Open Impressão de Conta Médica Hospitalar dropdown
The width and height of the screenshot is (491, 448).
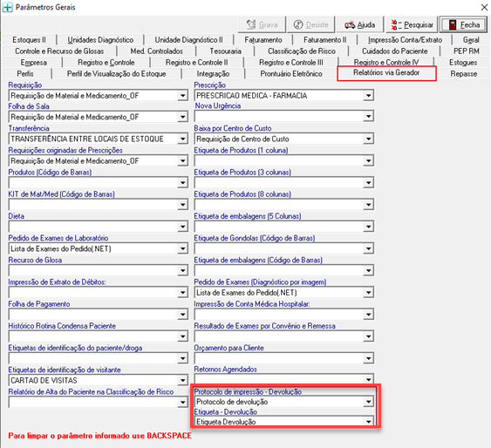[x=368, y=315]
